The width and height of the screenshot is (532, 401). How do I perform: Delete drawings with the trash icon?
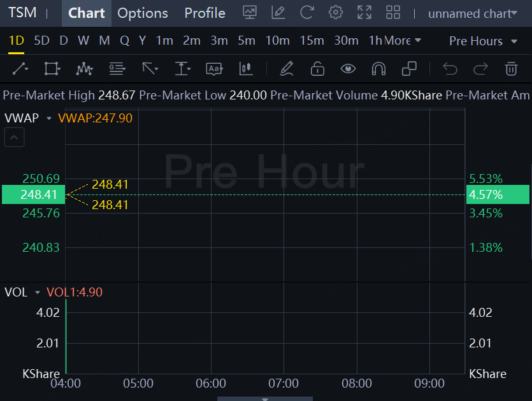[x=510, y=68]
